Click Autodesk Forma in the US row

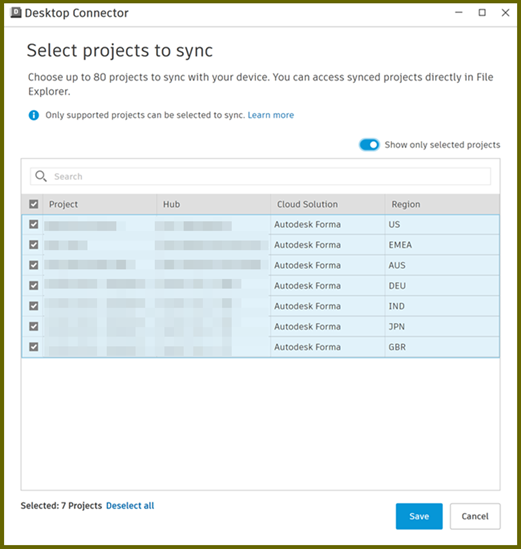(307, 224)
